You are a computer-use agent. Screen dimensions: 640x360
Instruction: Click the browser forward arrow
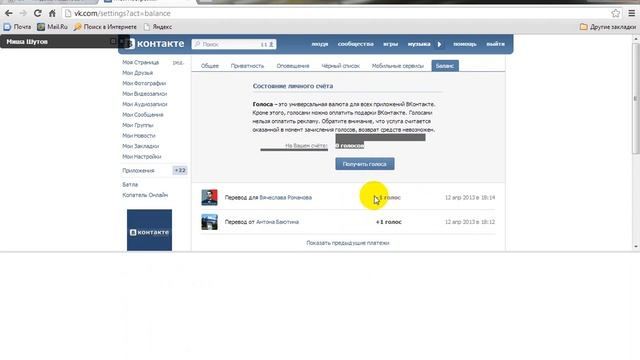[x=23, y=13]
